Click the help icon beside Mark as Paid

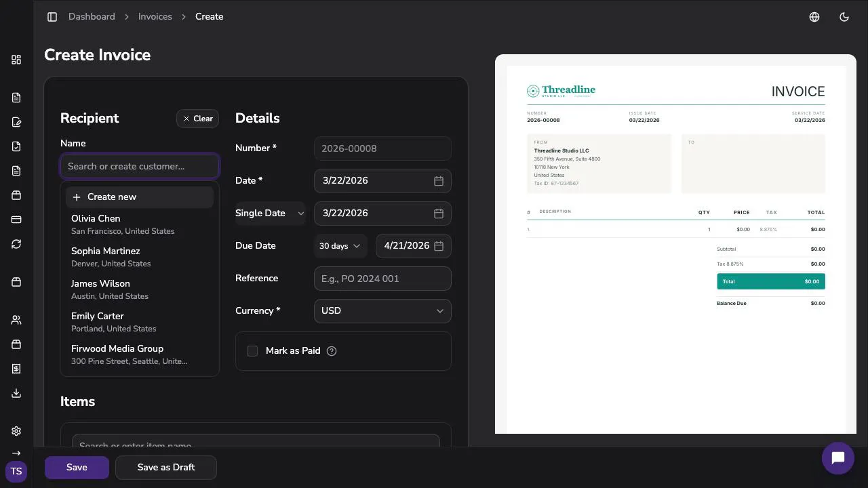332,351
